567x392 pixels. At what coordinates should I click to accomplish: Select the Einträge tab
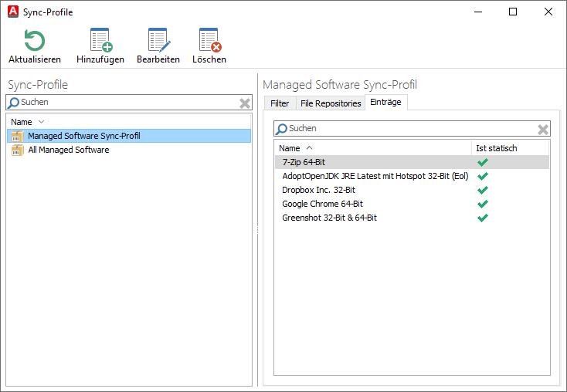tap(385, 103)
